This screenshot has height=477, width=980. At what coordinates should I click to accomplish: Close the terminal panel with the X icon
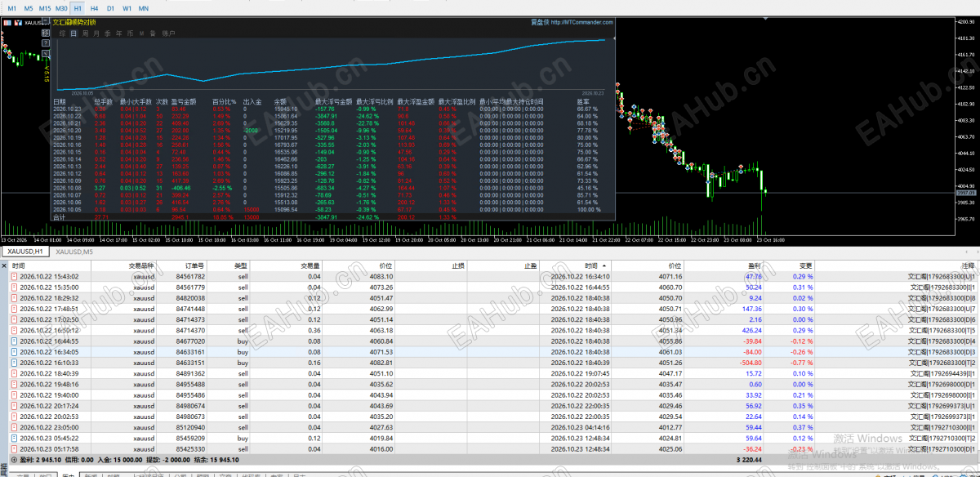point(4,265)
